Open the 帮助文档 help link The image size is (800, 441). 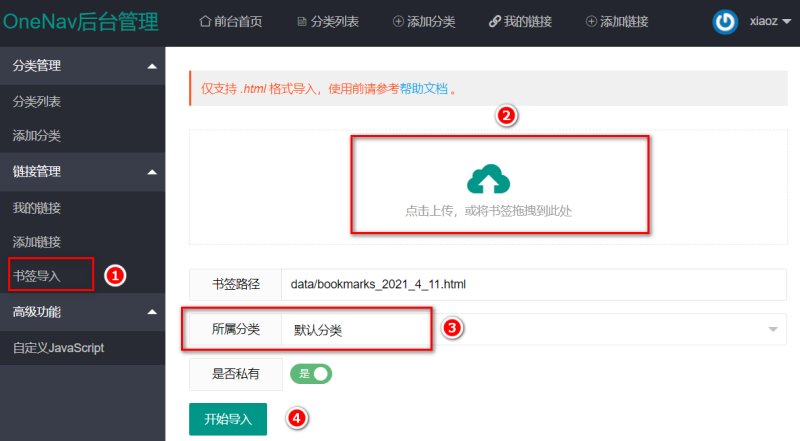point(423,89)
